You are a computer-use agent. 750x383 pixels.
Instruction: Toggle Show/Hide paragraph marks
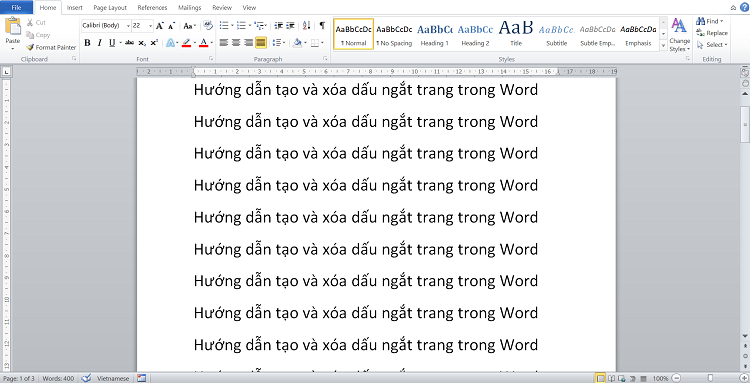322,26
